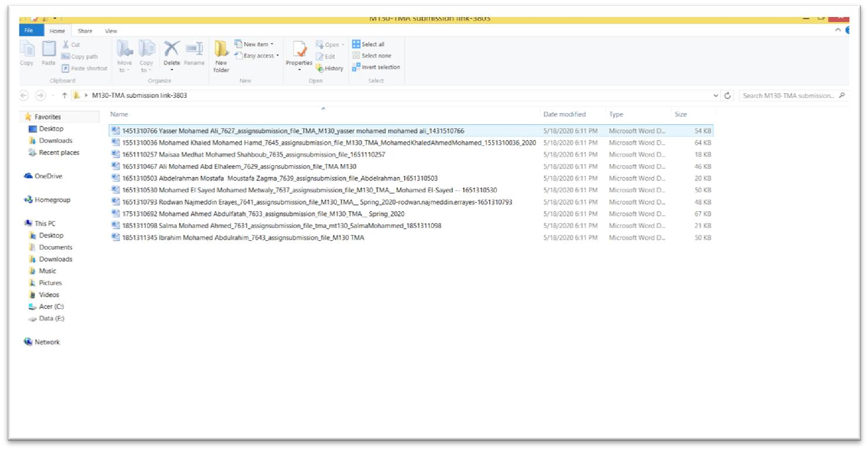Select file 1451310766 Yasser Mohamed Ali

(x=411, y=131)
